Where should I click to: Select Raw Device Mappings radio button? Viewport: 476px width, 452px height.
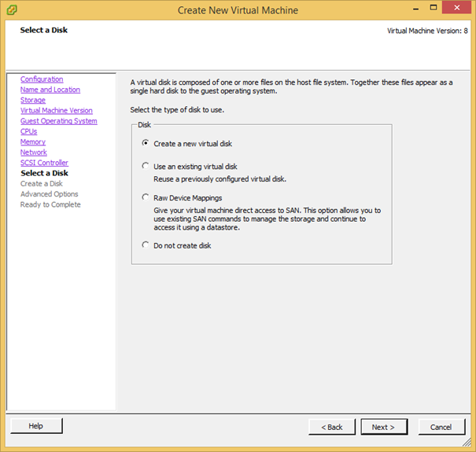pos(146,197)
